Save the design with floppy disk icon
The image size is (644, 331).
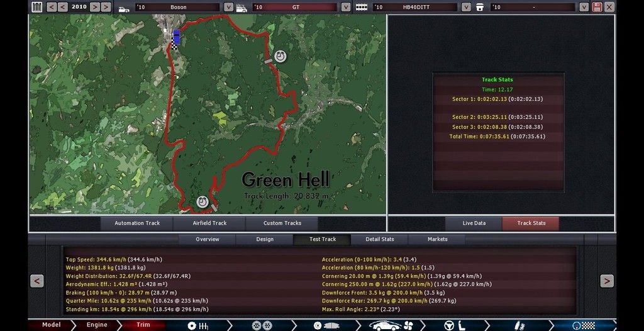(597, 7)
